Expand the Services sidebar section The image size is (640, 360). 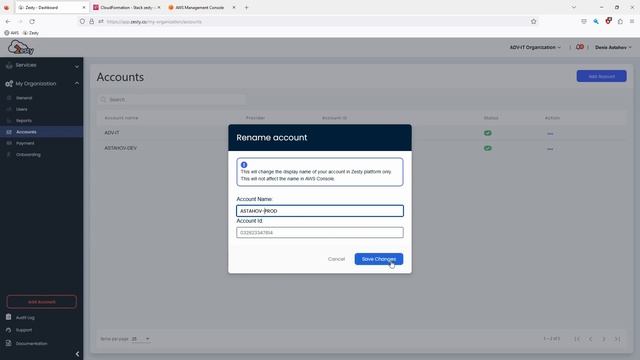[41, 65]
